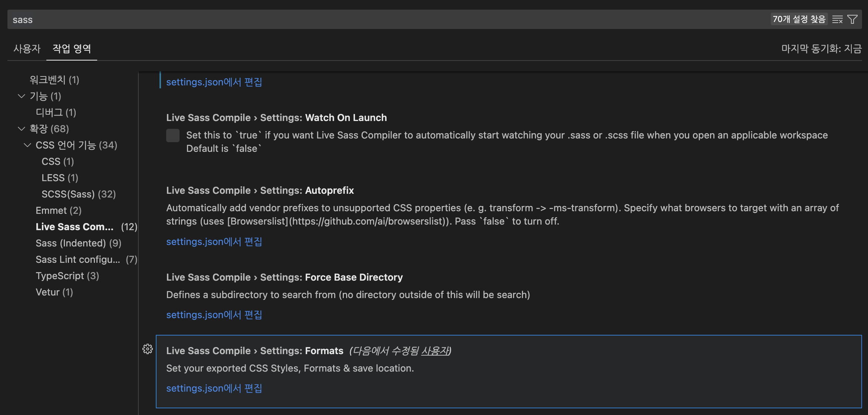The width and height of the screenshot is (868, 415).
Task: Collapse the CSS 언어 기능 group
Action: 27,145
